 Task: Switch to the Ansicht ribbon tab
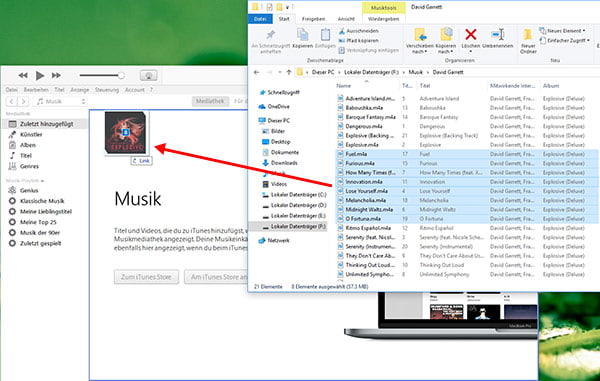(346, 19)
